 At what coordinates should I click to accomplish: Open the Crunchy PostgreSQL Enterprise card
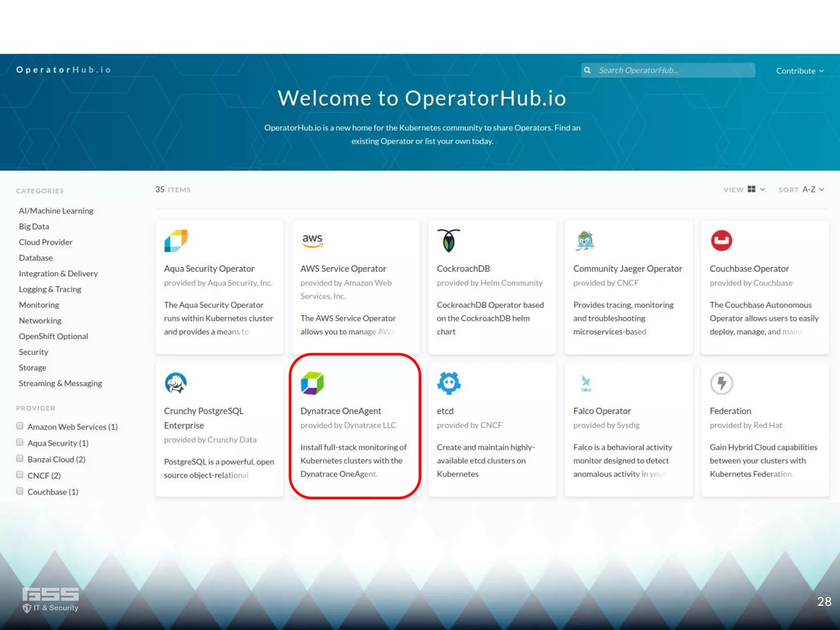(x=219, y=431)
